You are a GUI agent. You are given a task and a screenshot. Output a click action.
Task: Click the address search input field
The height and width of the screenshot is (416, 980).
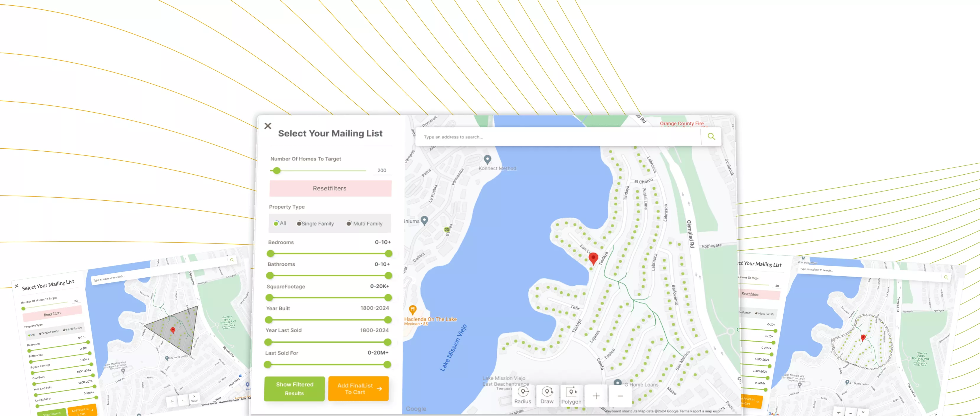557,137
